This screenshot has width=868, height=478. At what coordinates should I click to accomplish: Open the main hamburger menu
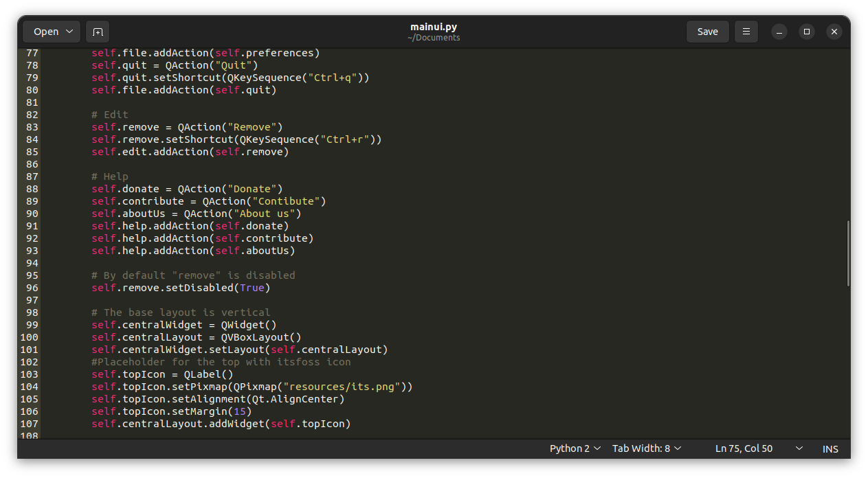[x=746, y=31]
